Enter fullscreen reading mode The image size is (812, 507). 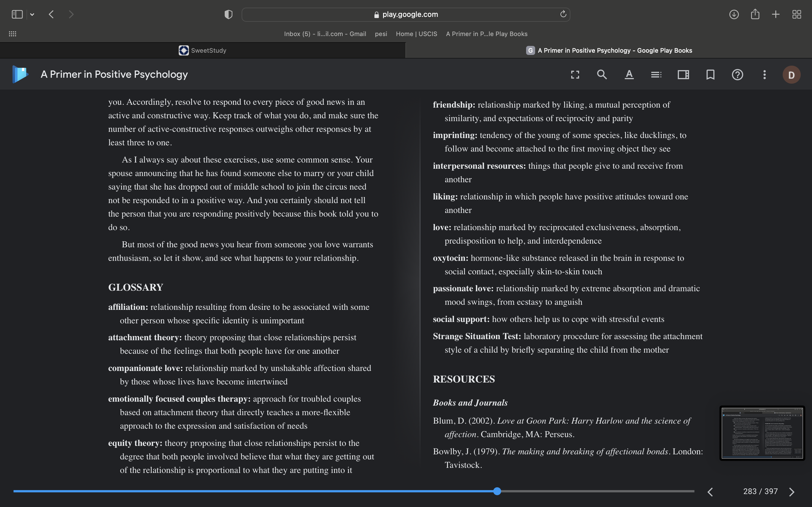click(x=575, y=74)
